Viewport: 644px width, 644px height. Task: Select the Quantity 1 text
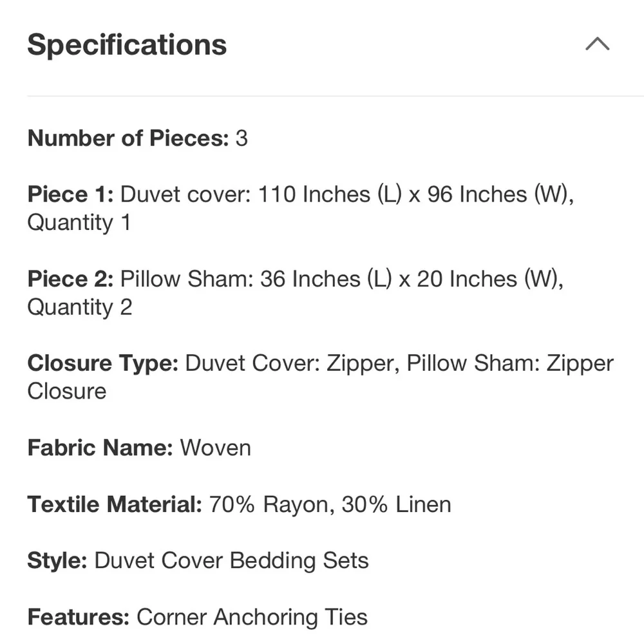coord(79,223)
